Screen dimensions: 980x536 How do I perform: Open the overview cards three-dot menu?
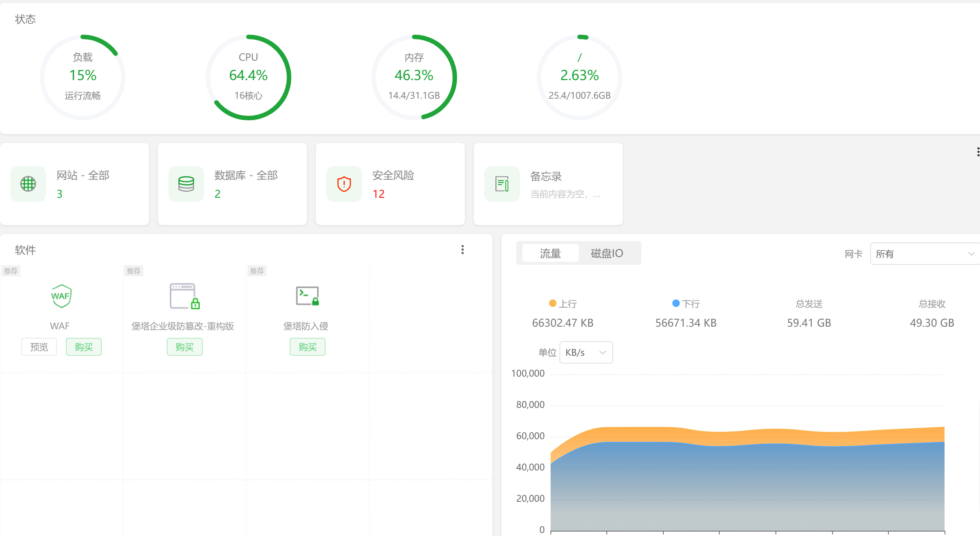point(977,152)
